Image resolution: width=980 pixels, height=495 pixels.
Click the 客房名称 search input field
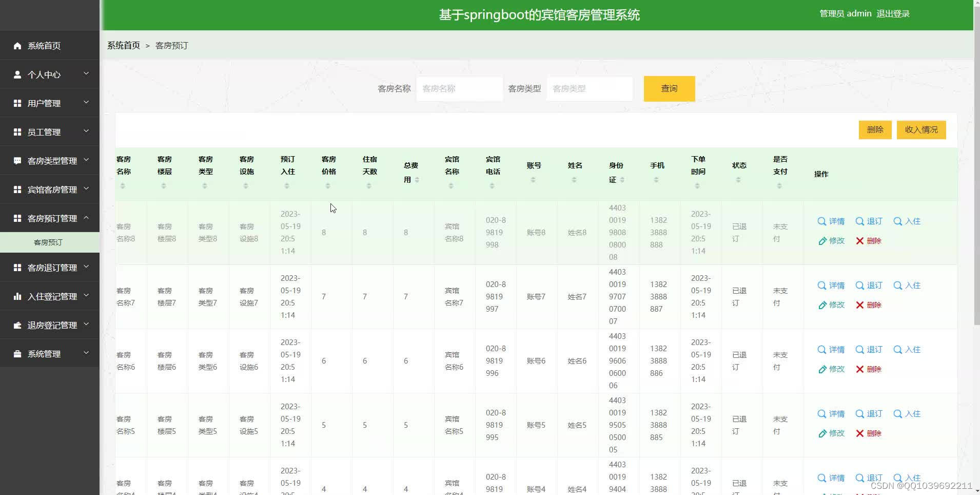click(x=459, y=89)
